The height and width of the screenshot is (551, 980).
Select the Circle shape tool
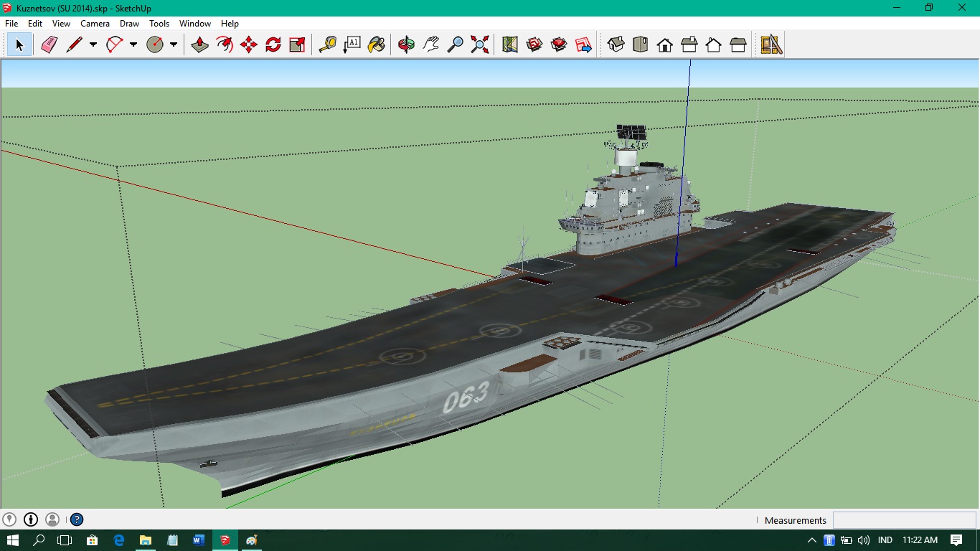[x=155, y=44]
